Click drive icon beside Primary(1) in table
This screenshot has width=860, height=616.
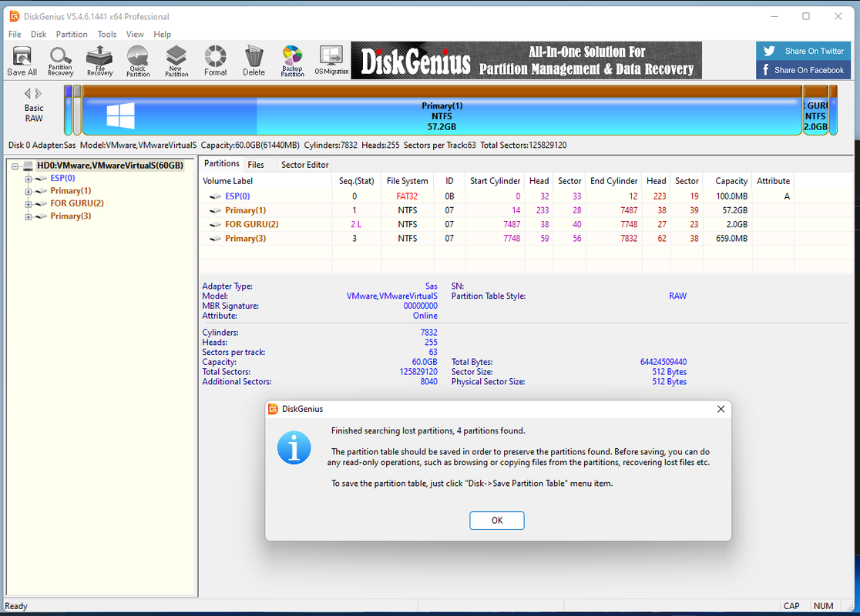pos(216,210)
